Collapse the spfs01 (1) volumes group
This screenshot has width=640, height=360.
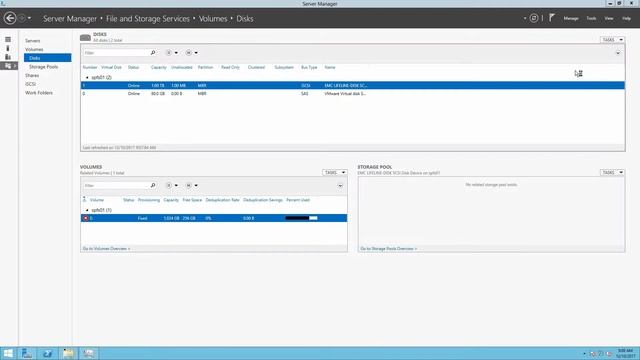(87, 210)
